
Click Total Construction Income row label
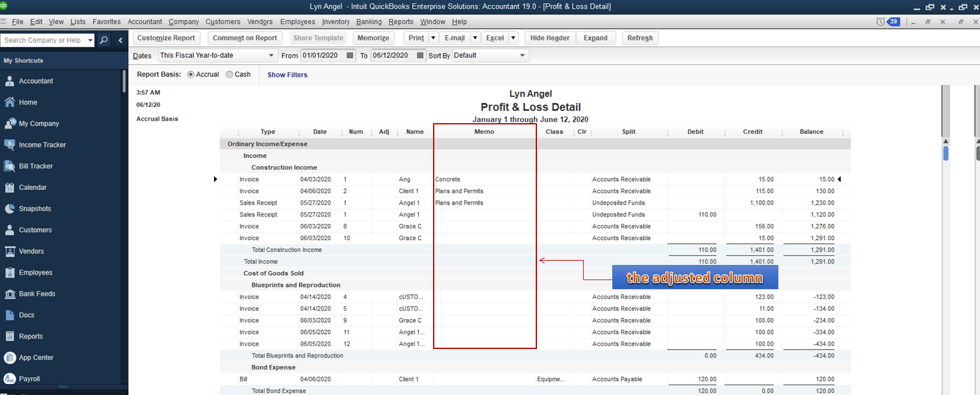coord(287,250)
